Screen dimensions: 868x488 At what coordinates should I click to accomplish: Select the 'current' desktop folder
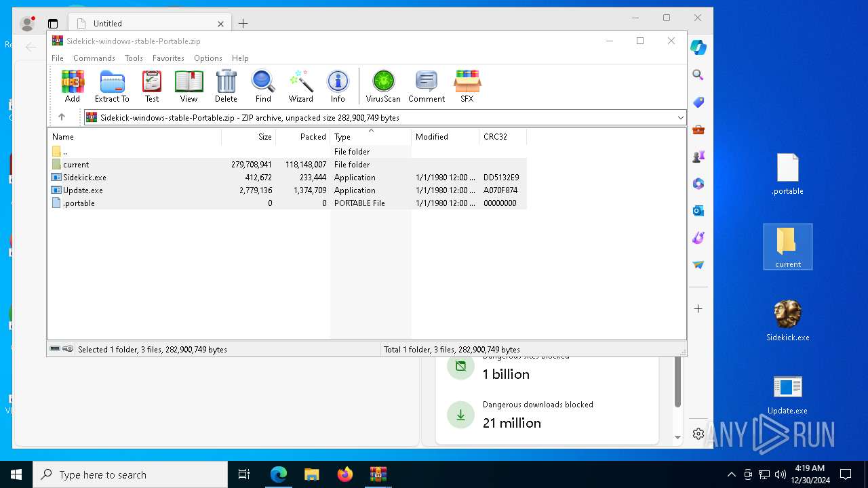click(787, 247)
